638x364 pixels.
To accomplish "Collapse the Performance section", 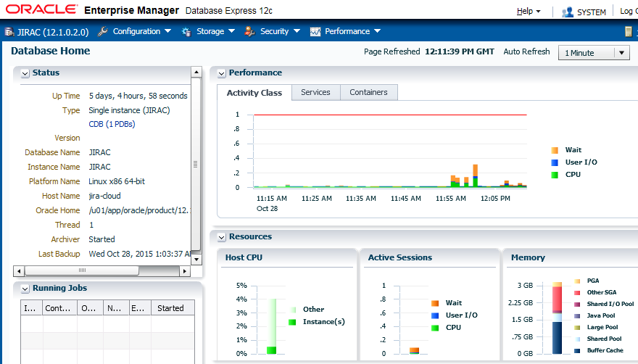I will (x=221, y=73).
